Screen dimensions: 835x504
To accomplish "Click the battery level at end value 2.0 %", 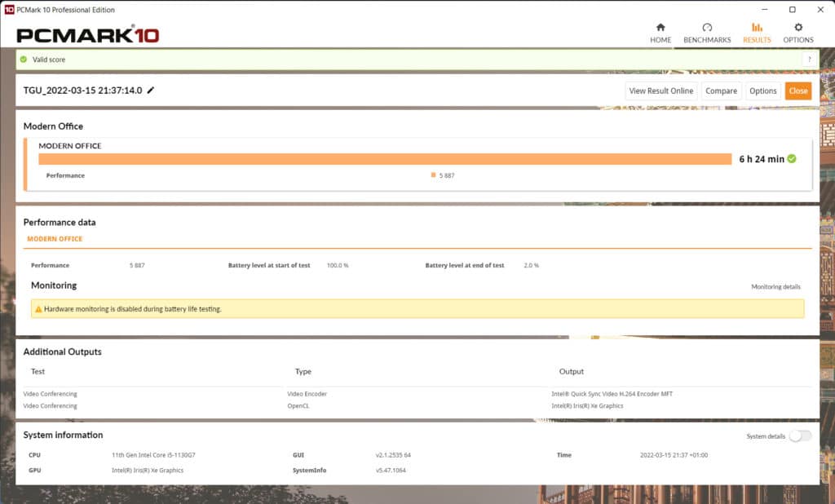I will 532,265.
